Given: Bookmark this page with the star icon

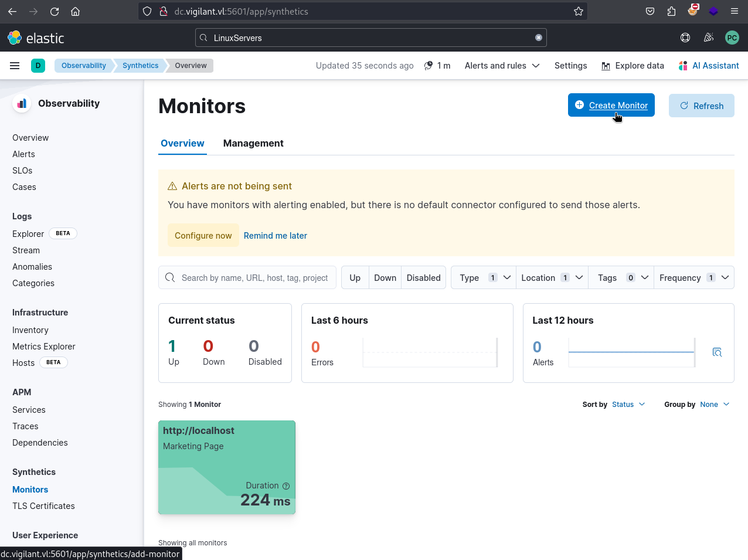Looking at the screenshot, I should tap(579, 11).
